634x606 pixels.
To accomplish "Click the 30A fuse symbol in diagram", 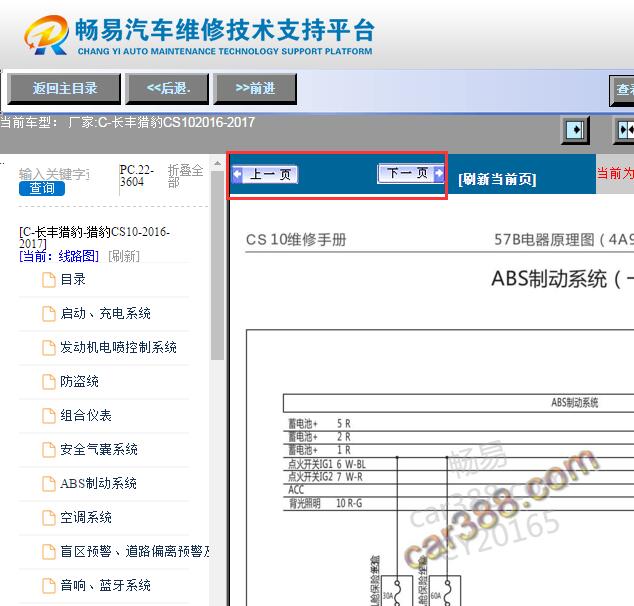I will tap(396, 591).
